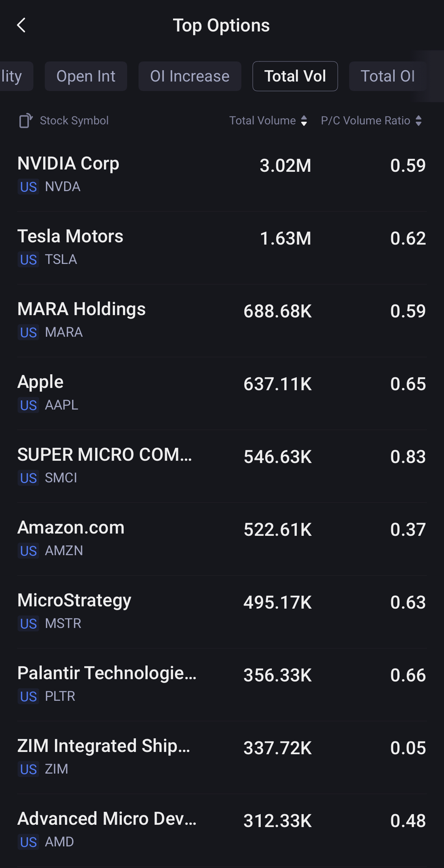Tap the rotate layout icon near Stock Symbol
Image resolution: width=444 pixels, height=868 pixels.
click(x=26, y=121)
